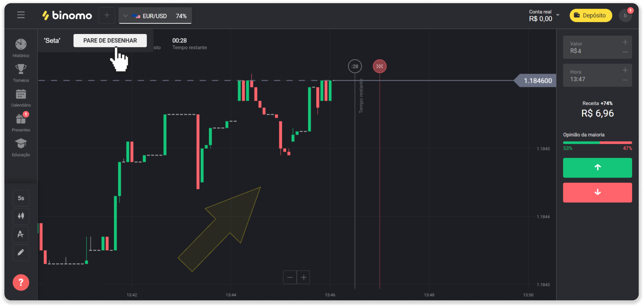The image size is (644, 307).
Task: Open the Torneios trophy section
Action: click(21, 73)
